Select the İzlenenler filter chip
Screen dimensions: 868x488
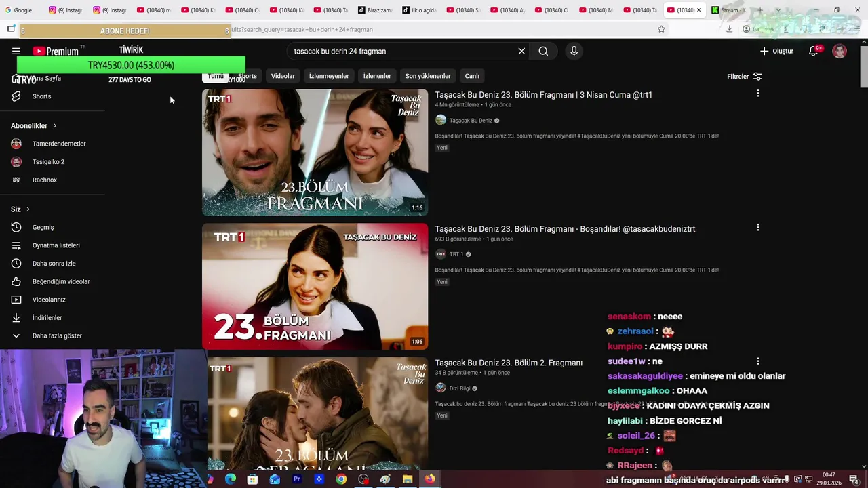click(x=377, y=76)
